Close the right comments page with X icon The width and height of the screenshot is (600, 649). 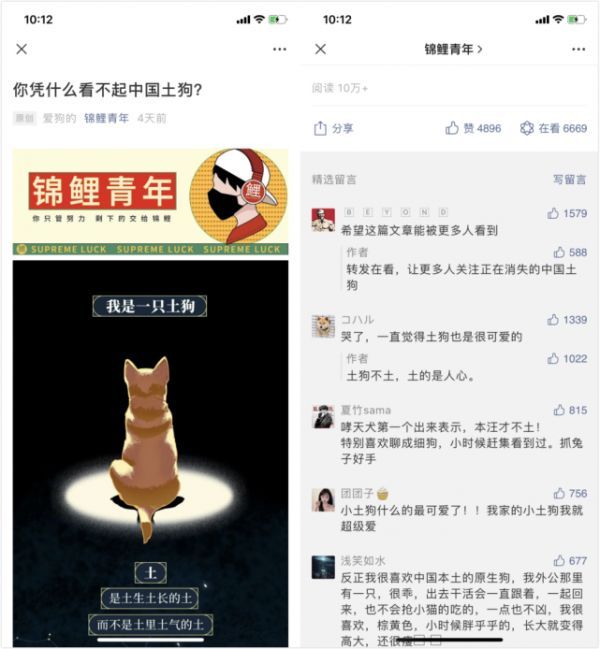pyautogui.click(x=320, y=49)
